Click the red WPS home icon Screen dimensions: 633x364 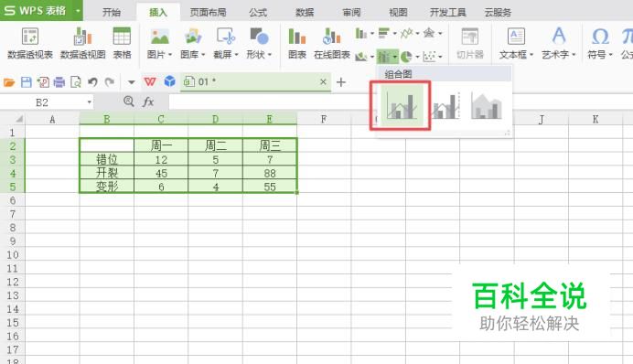point(150,82)
